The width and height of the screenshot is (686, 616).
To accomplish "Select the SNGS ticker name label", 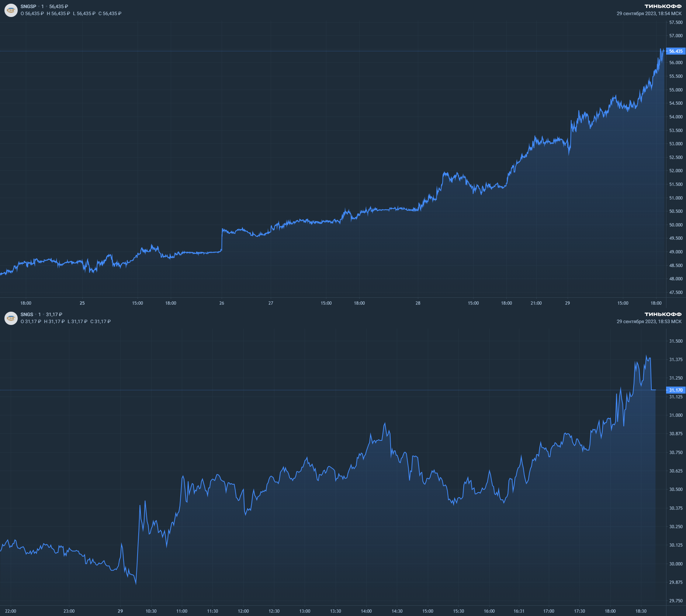I will [x=27, y=315].
